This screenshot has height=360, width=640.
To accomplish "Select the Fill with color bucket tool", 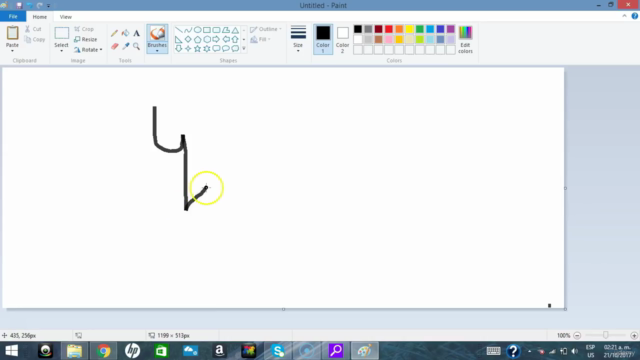I will tap(125, 33).
